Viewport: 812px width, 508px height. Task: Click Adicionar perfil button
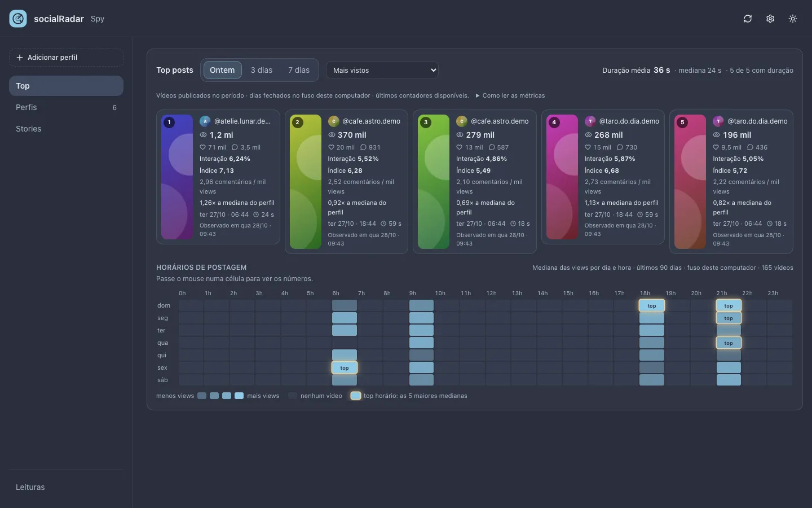(x=66, y=58)
